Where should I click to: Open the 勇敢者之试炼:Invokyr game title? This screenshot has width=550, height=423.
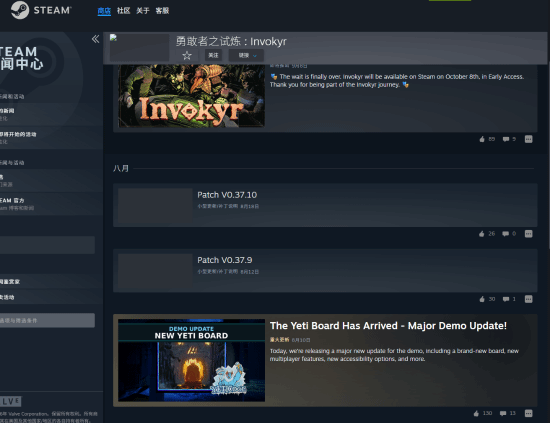(x=231, y=41)
